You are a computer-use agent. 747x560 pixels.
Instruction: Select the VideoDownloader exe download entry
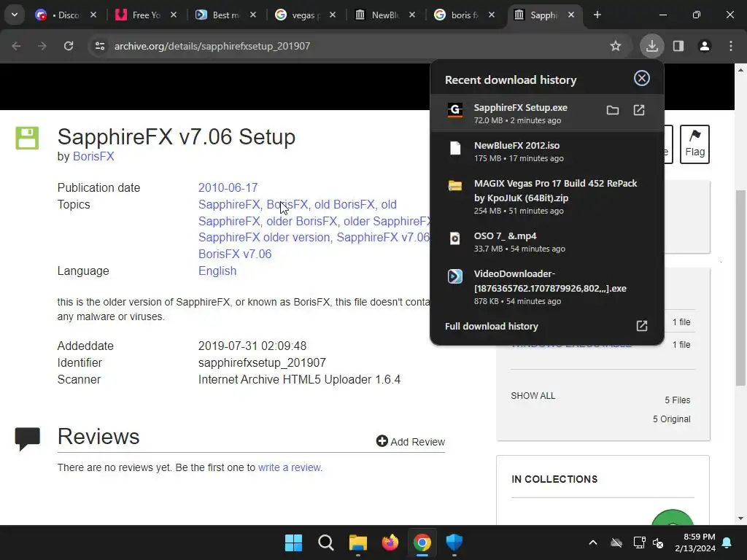point(546,287)
